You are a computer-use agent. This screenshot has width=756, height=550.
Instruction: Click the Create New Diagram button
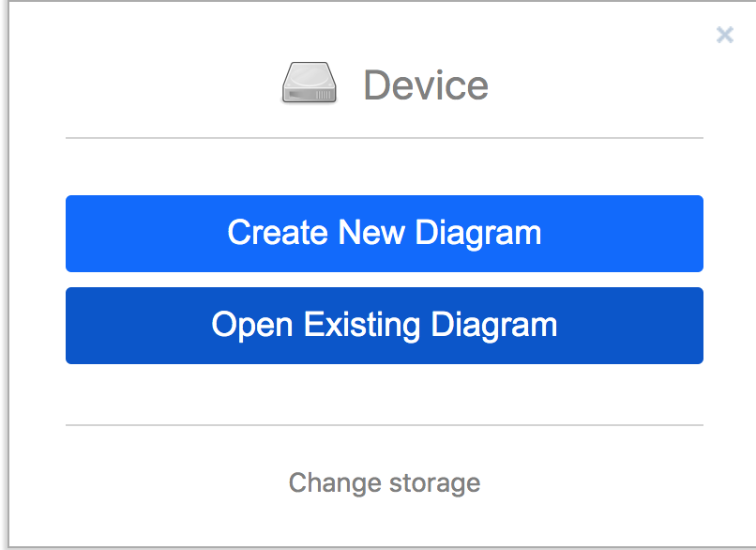[385, 234]
